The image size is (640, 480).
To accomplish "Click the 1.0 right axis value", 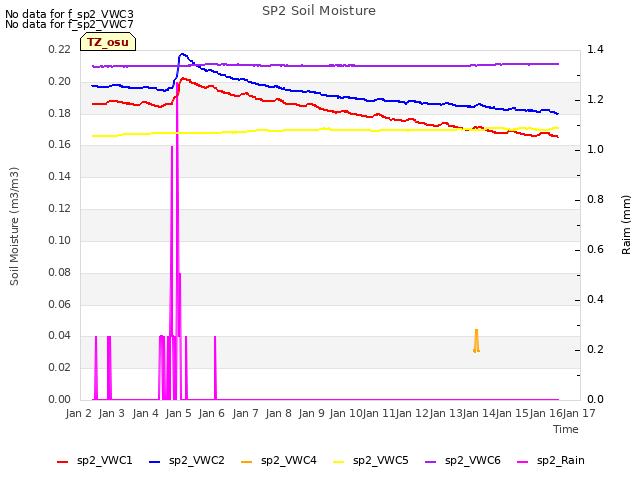I will click(x=595, y=149).
